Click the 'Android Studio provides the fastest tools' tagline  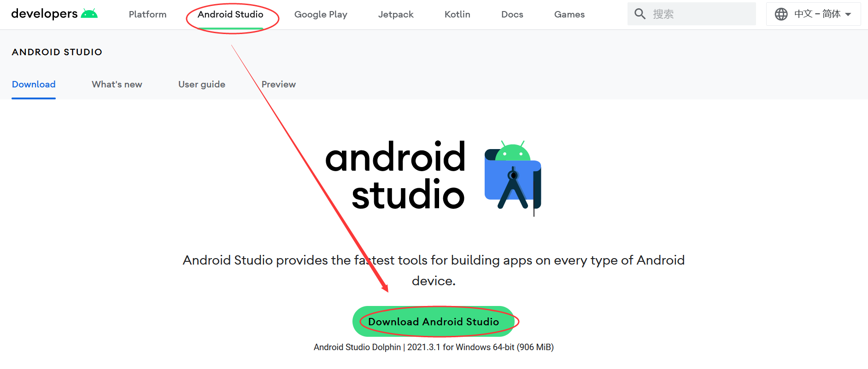pos(434,270)
